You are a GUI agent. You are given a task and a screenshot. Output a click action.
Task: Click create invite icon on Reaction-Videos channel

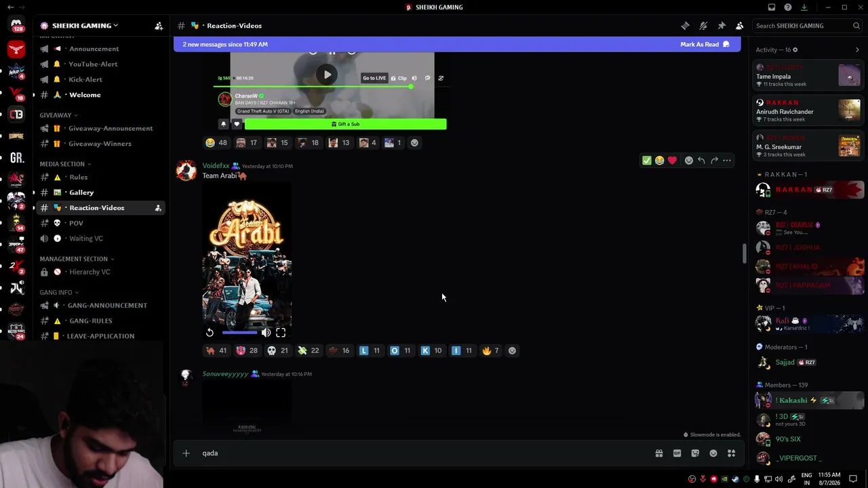pyautogui.click(x=158, y=208)
